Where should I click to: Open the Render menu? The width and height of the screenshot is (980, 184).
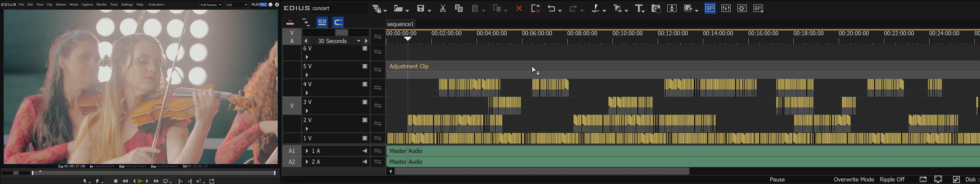point(102,5)
